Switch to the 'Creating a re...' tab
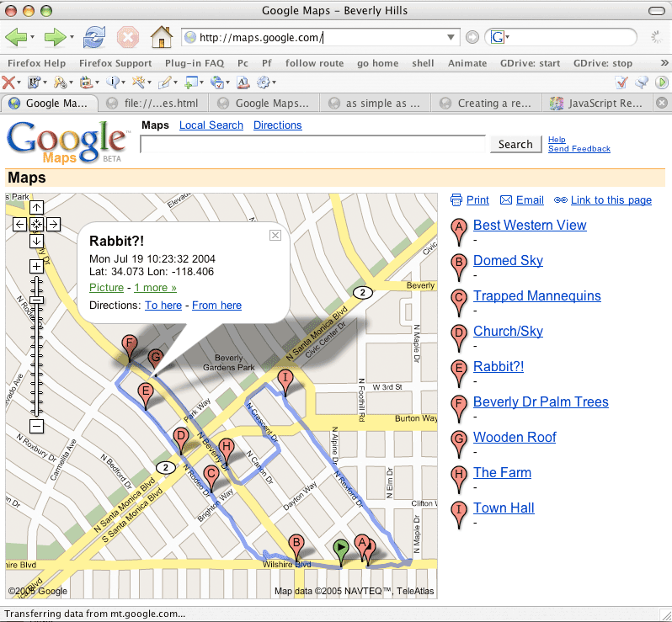 click(x=486, y=104)
